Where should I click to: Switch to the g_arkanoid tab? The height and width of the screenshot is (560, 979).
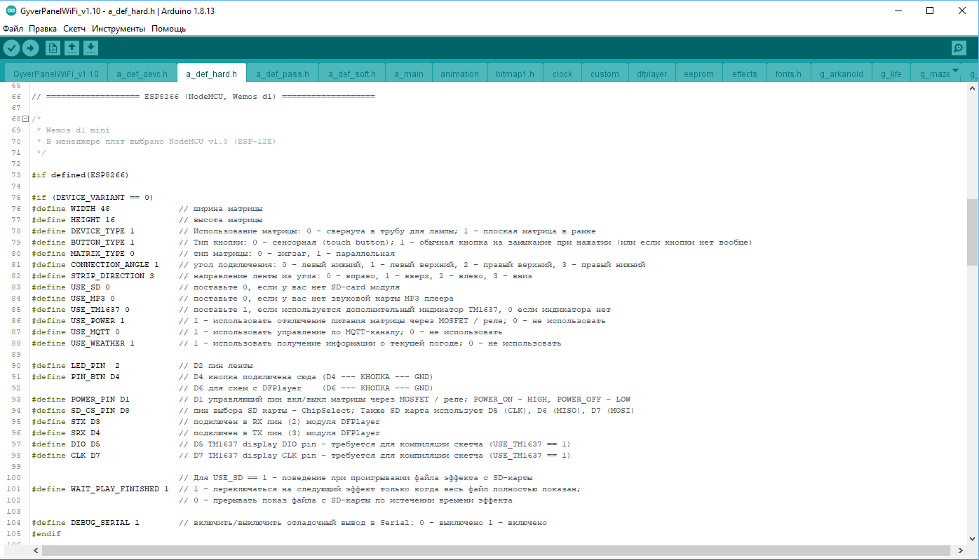tap(842, 74)
